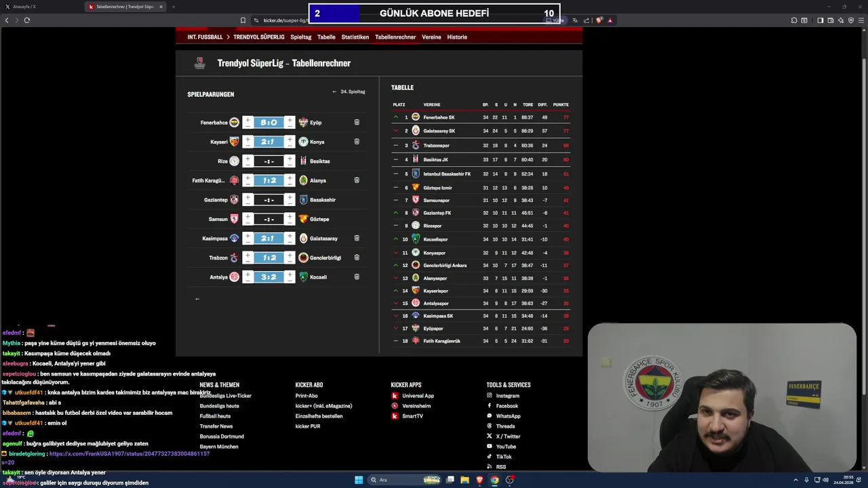Go back using the browser back arrow
The width and height of the screenshot is (868, 488).
(x=7, y=20)
